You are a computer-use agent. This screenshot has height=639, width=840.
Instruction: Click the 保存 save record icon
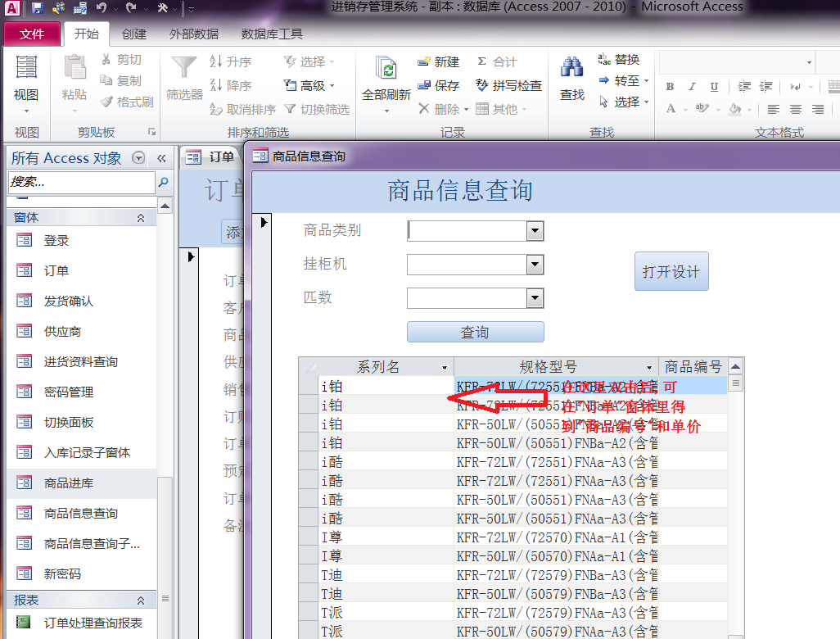[x=424, y=85]
